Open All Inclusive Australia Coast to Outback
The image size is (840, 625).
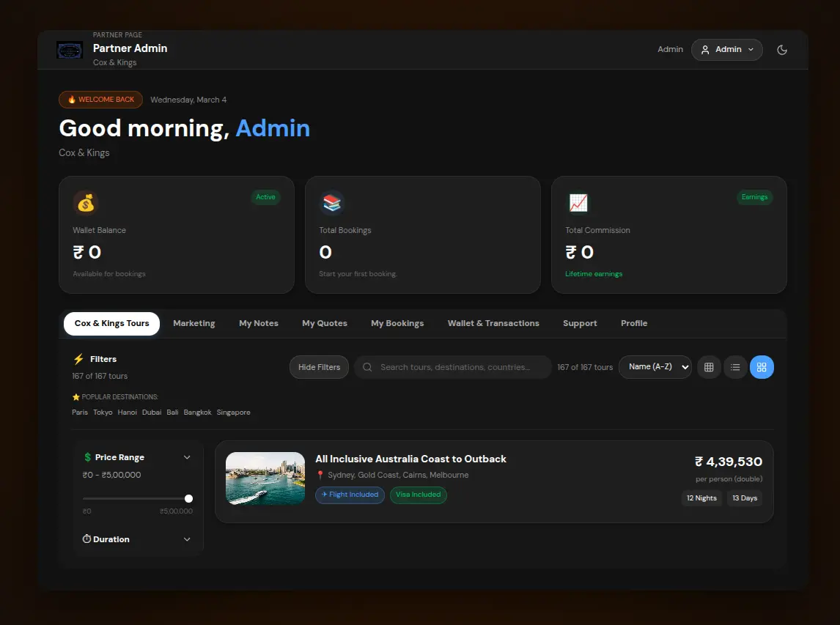[x=411, y=459]
